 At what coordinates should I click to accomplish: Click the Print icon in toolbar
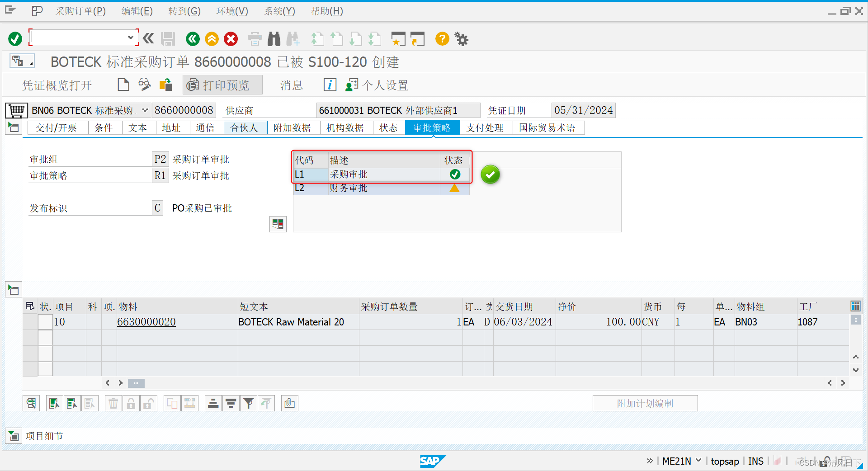(255, 39)
